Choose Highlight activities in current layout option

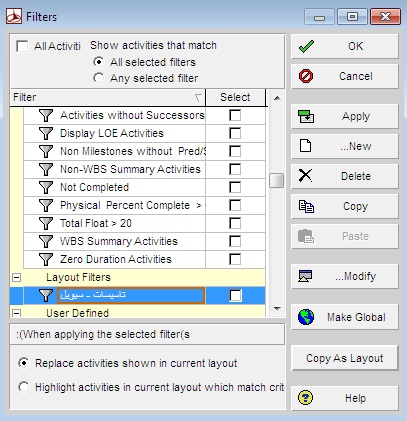point(24,387)
